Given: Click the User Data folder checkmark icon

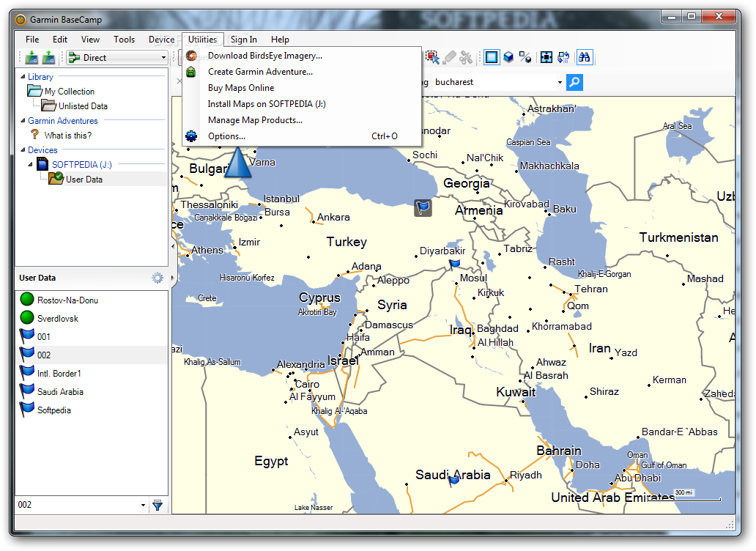Looking at the screenshot, I should tap(56, 178).
